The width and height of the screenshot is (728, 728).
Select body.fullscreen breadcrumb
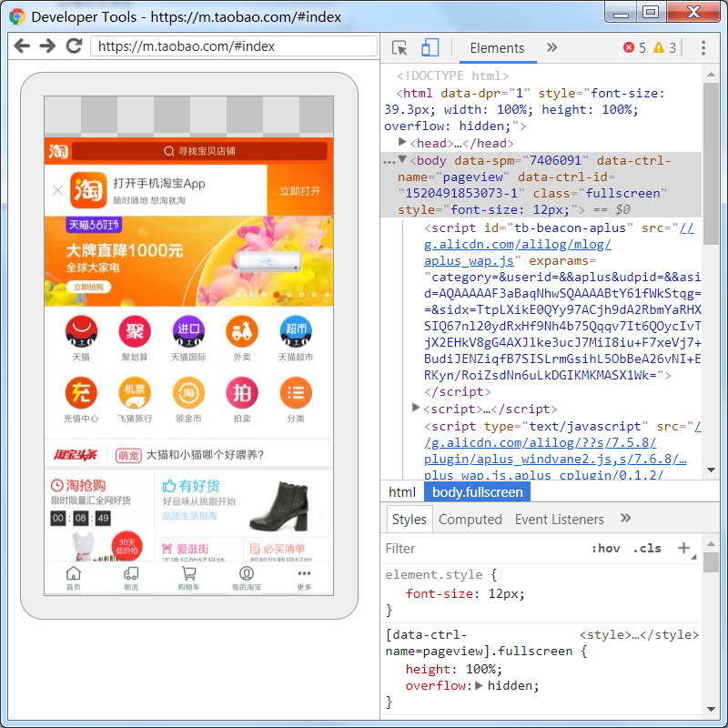point(477,492)
